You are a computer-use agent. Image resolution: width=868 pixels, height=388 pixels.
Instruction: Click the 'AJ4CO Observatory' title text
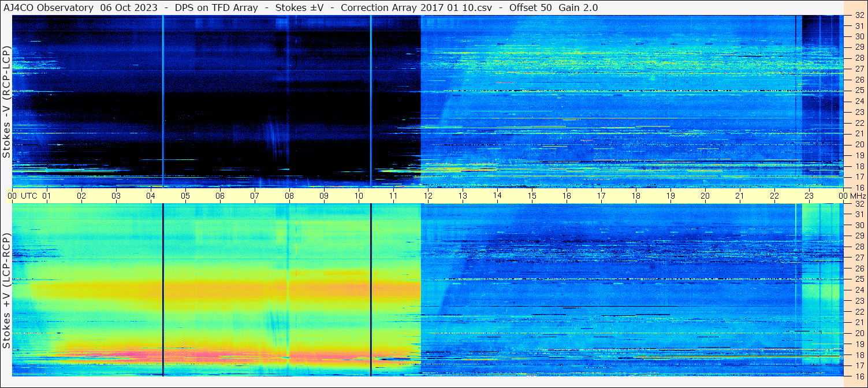(49, 8)
